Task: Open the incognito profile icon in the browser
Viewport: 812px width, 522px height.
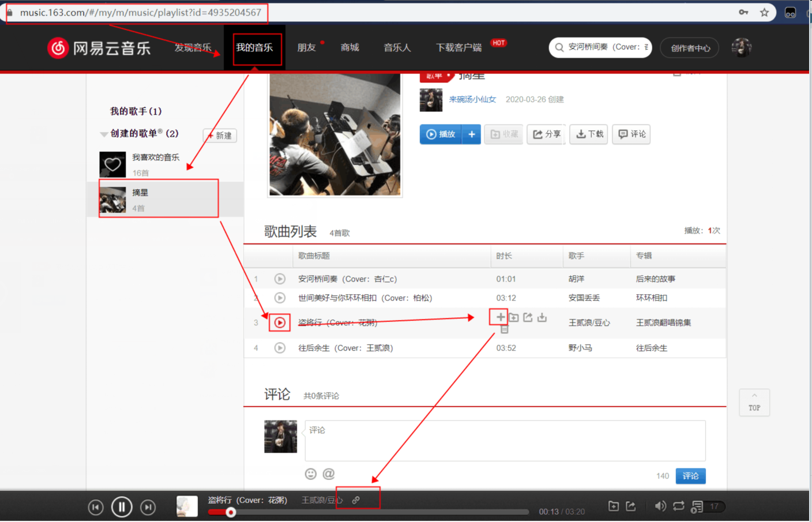Action: coord(790,12)
